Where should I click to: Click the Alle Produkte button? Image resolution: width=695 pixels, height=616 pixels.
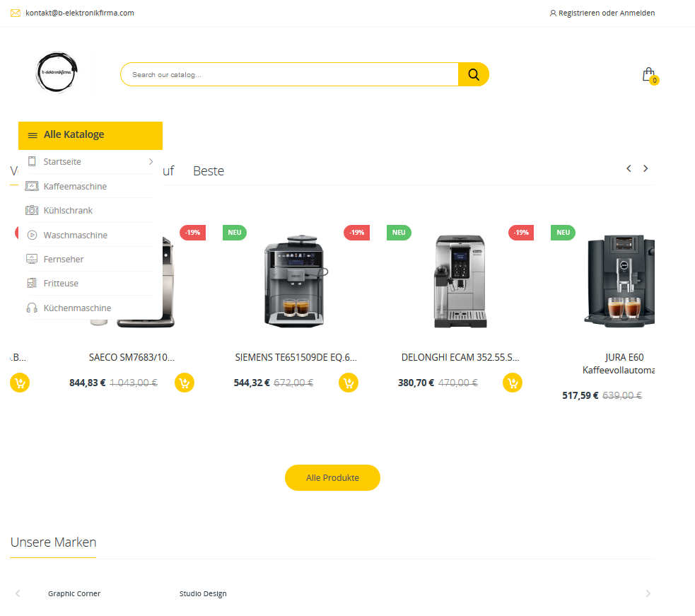(332, 477)
